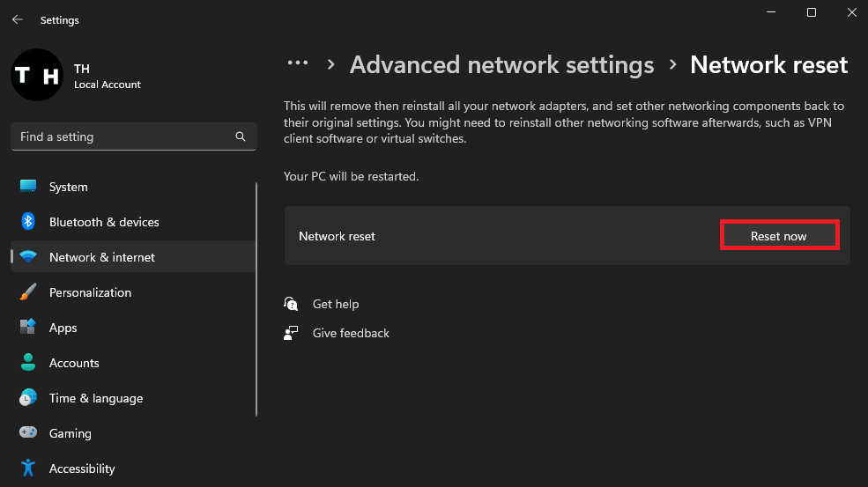Expand the breadcrumb ellipsis menu
This screenshot has width=868, height=487.
[x=298, y=64]
